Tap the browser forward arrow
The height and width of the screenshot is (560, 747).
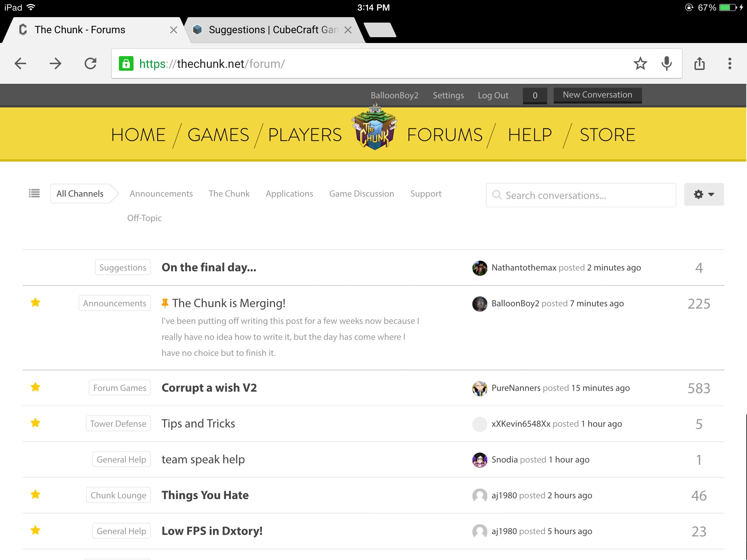click(x=55, y=63)
